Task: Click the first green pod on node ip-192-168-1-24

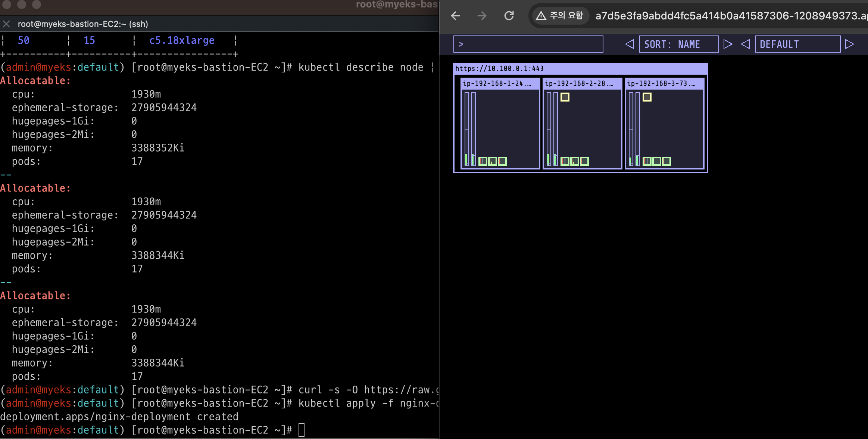Action: (x=483, y=161)
